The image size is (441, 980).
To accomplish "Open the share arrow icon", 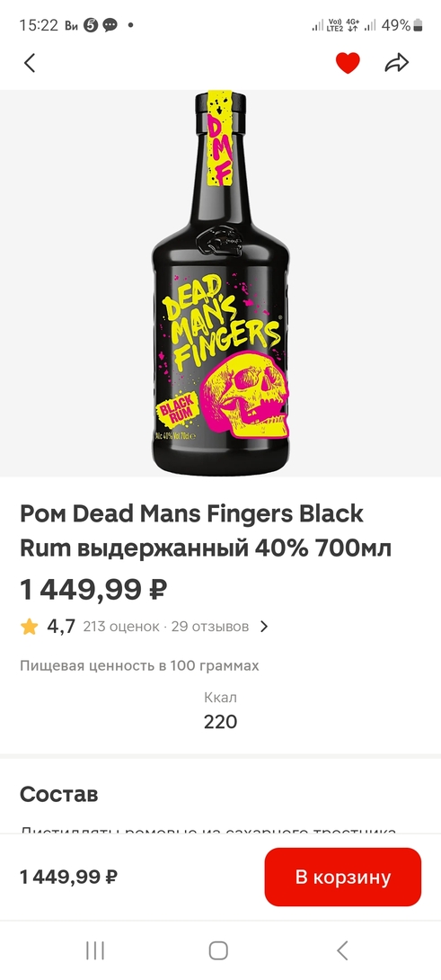I will point(397,63).
